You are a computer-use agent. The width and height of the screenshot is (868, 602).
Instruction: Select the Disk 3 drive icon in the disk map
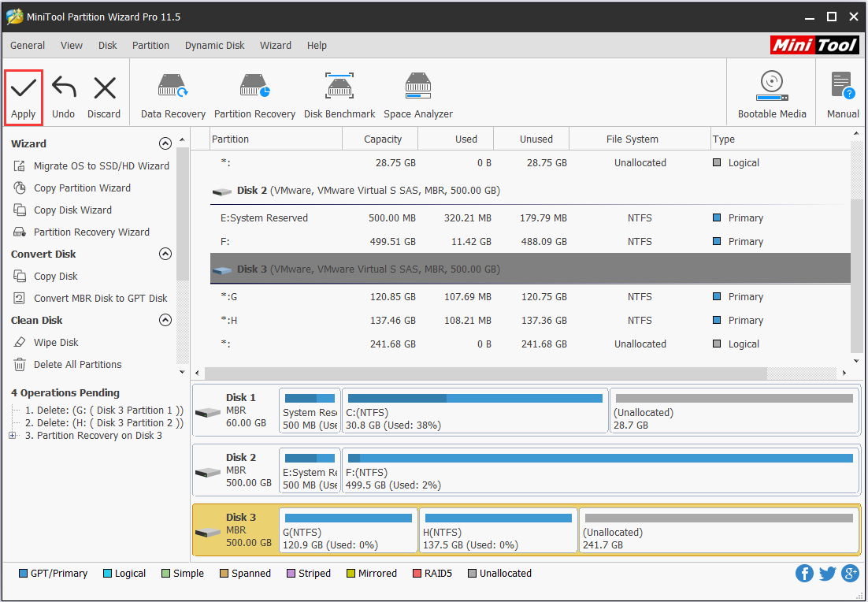(208, 532)
